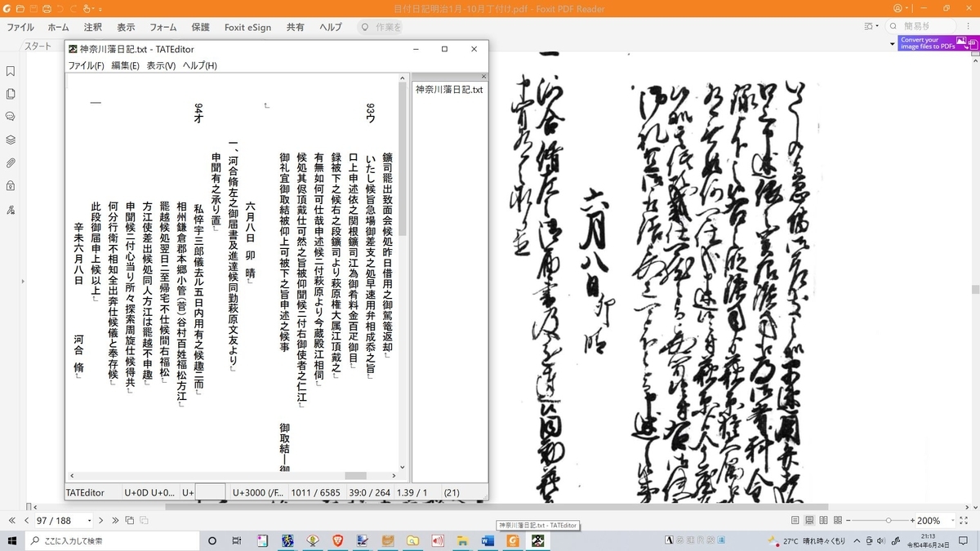Click TATEditor vertical scrollbar down arrow

click(x=403, y=467)
